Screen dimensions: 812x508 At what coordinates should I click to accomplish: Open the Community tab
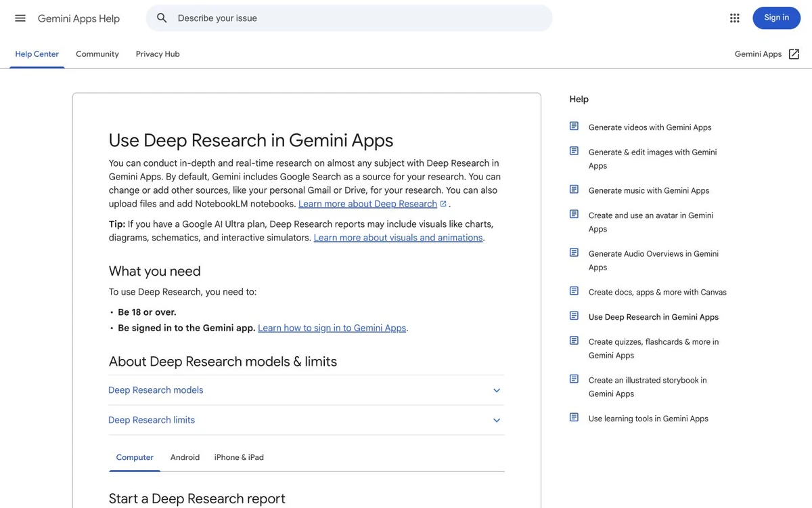[97, 54]
